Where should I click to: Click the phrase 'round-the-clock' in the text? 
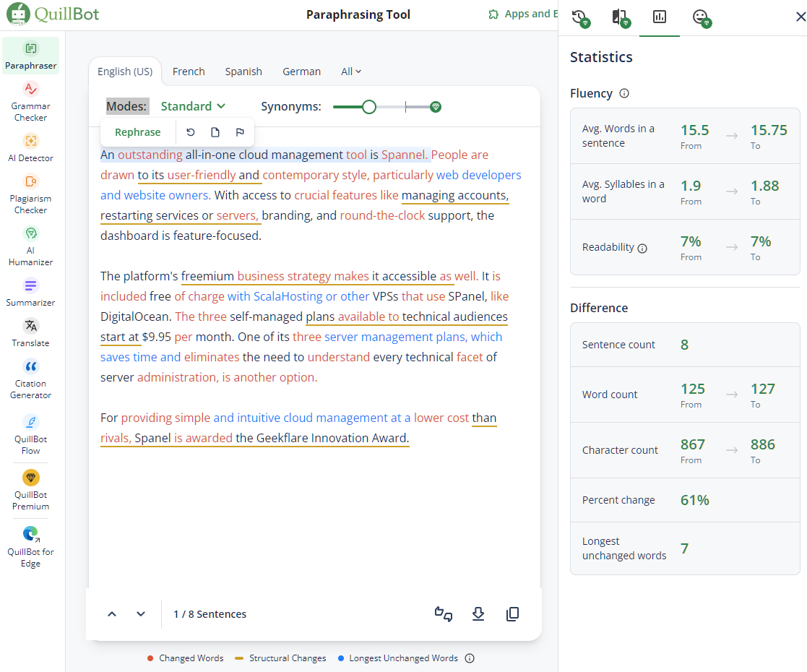click(382, 215)
